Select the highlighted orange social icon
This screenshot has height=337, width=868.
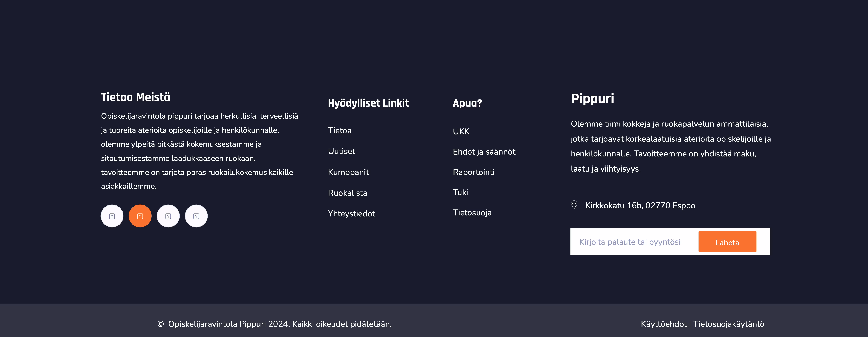[140, 216]
